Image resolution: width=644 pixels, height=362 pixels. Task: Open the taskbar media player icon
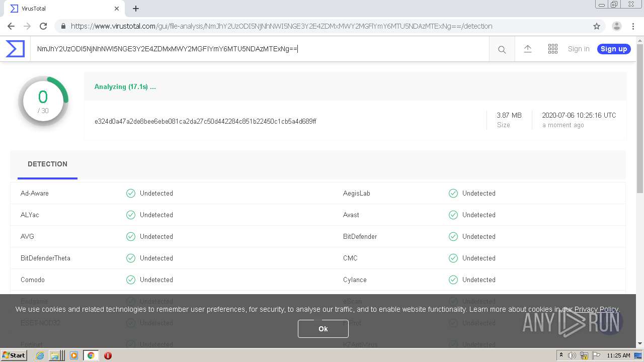(74, 355)
